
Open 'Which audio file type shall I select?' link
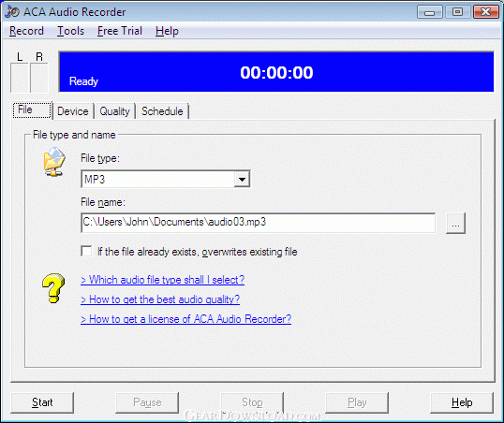click(163, 280)
